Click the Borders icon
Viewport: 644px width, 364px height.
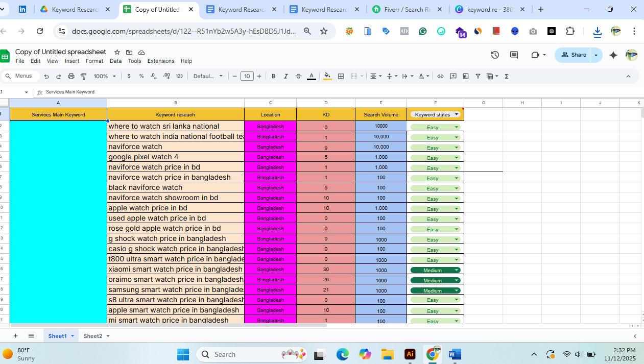341,76
